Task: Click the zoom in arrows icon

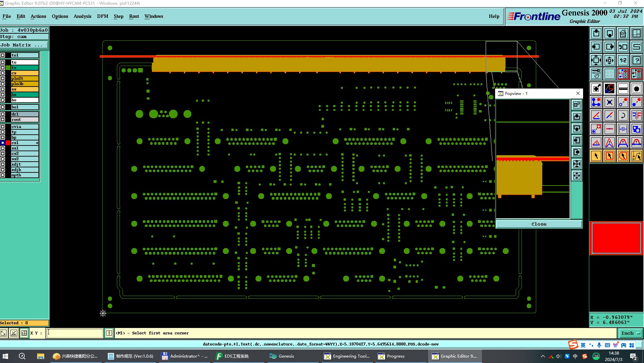Action: click(x=596, y=60)
